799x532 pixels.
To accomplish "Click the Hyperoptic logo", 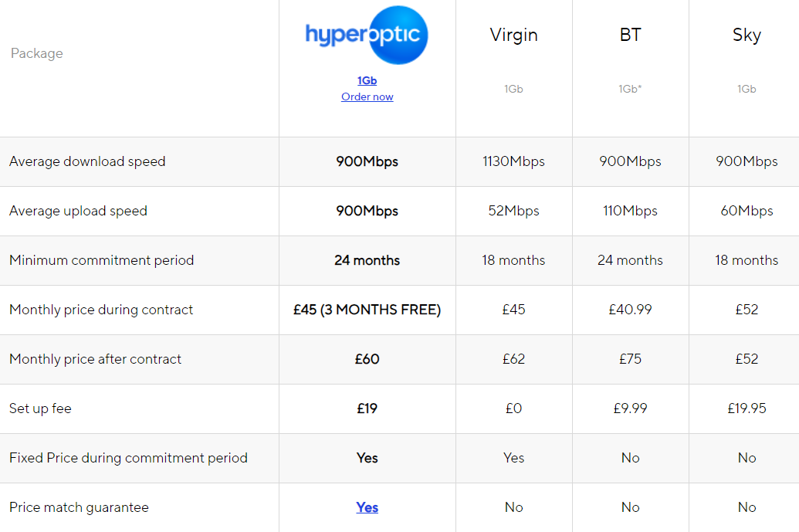I will click(367, 36).
